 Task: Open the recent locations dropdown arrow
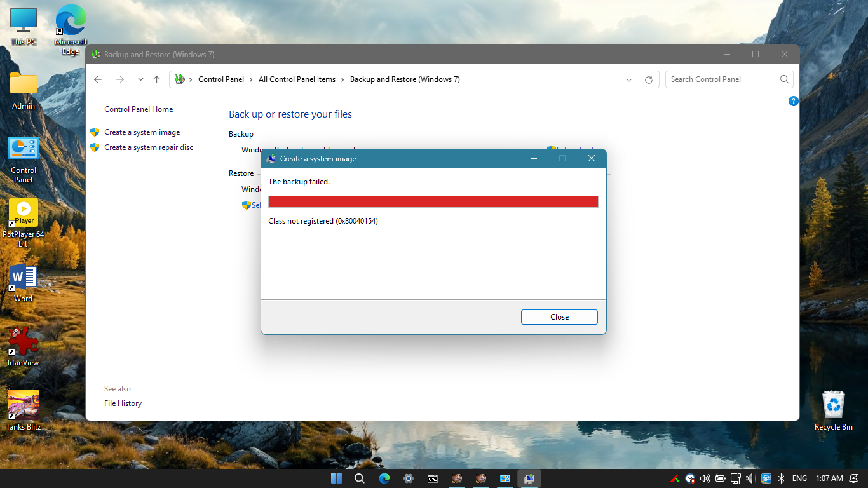click(140, 79)
